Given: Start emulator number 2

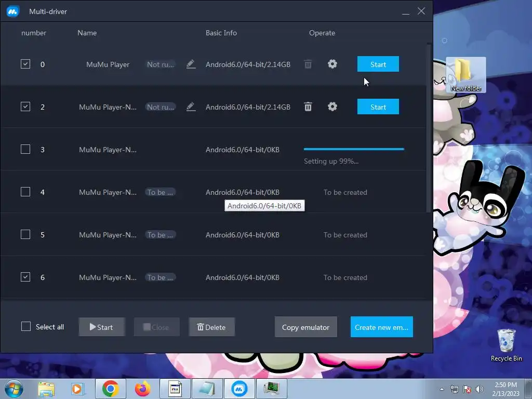Looking at the screenshot, I should (378, 107).
